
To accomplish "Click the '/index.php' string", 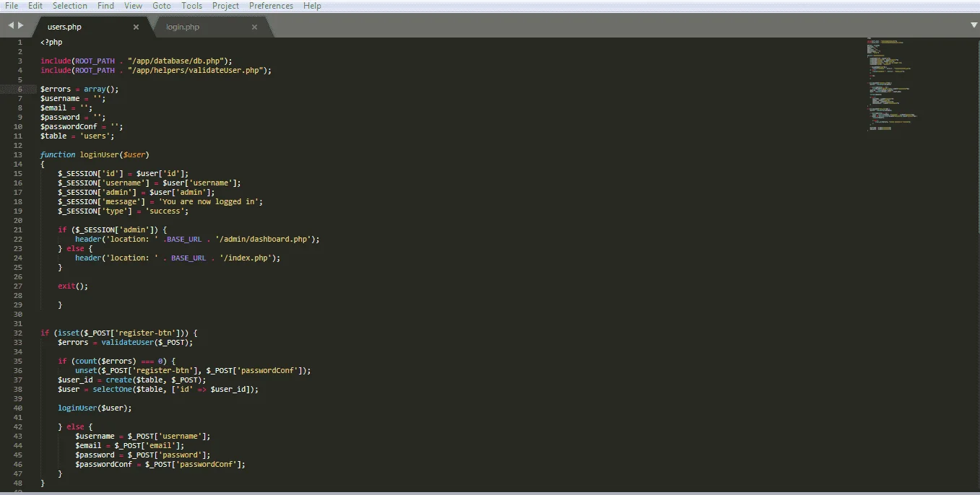I will [246, 258].
